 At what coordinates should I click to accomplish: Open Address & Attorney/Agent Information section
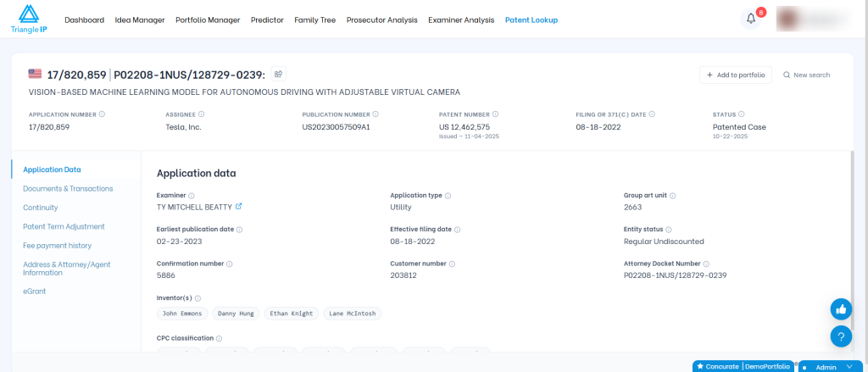pyautogui.click(x=67, y=269)
